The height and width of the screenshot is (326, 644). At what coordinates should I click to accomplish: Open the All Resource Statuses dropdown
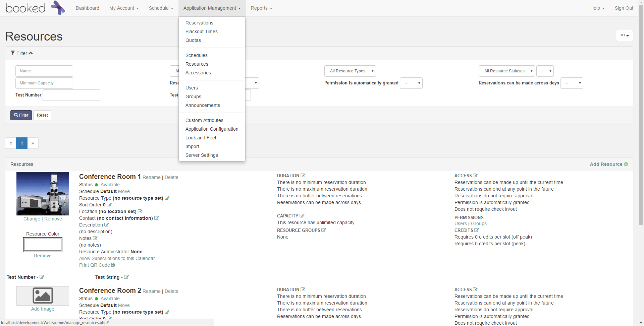(507, 71)
